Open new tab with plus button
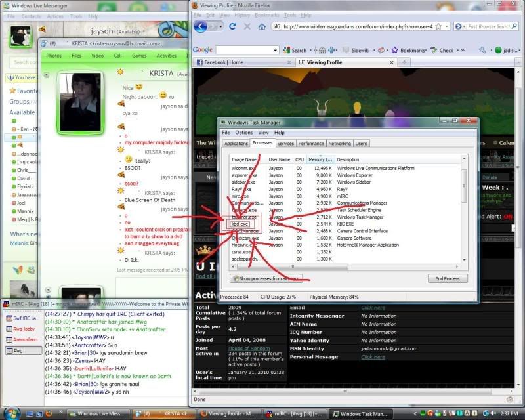 (404, 62)
